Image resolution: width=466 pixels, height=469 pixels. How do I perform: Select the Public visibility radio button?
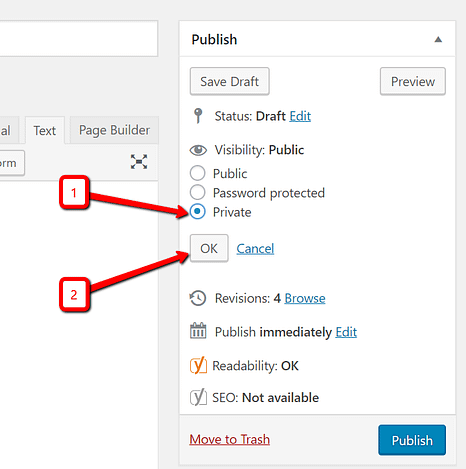tap(197, 173)
